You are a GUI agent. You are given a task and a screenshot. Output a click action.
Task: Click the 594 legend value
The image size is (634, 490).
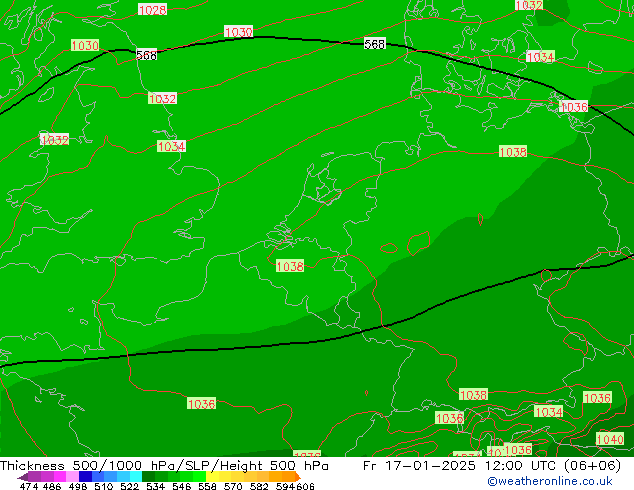[x=285, y=486]
